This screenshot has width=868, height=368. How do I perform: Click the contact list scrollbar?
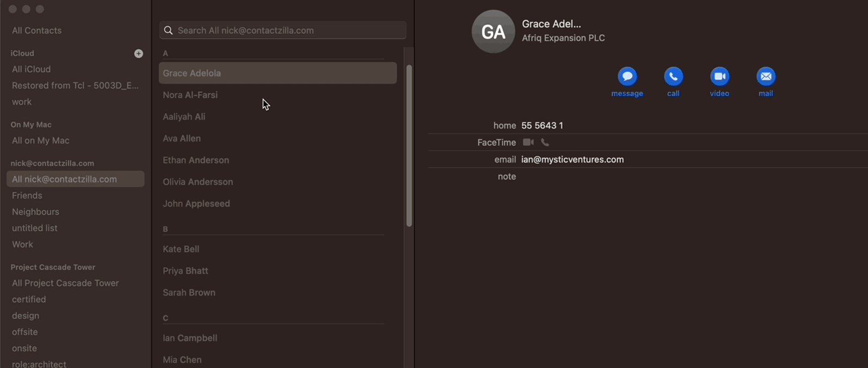point(409,145)
